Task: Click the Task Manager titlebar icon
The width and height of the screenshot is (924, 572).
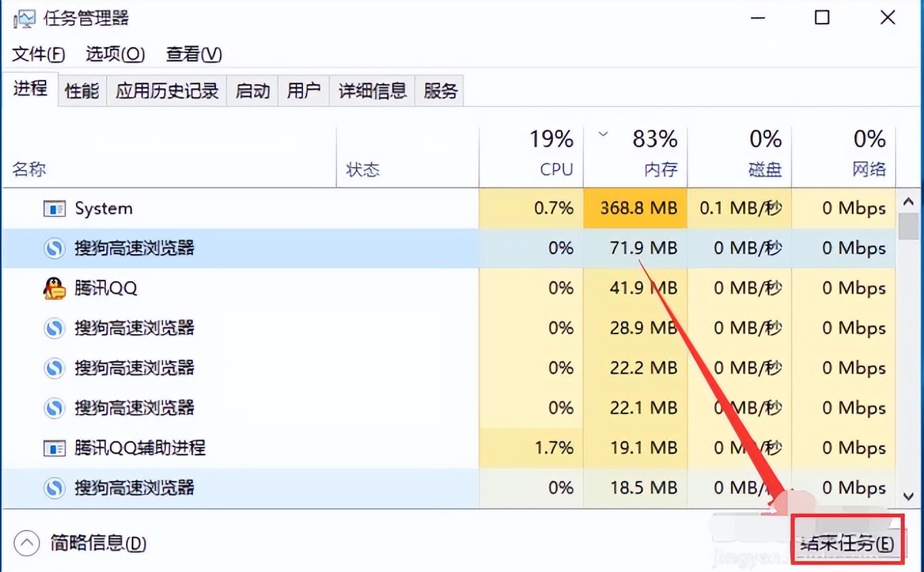Action: [x=24, y=17]
